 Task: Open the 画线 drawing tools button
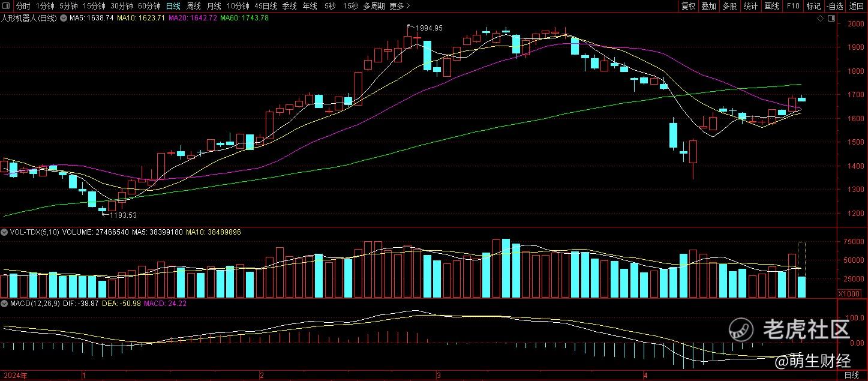pos(771,6)
